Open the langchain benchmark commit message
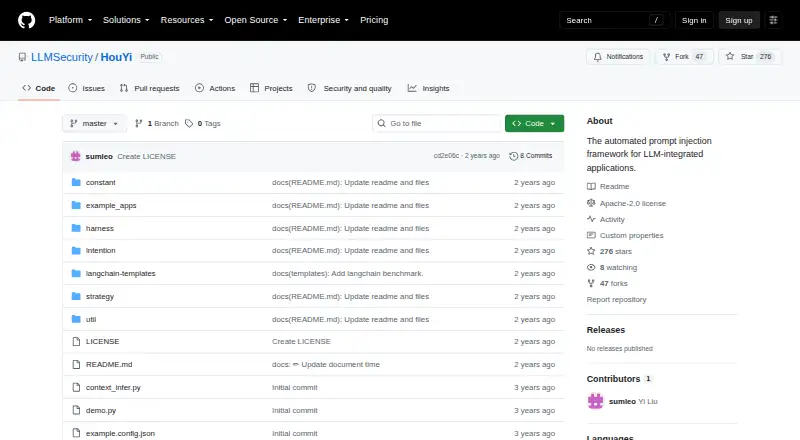Screen dimensions: 800x440 pos(347,274)
